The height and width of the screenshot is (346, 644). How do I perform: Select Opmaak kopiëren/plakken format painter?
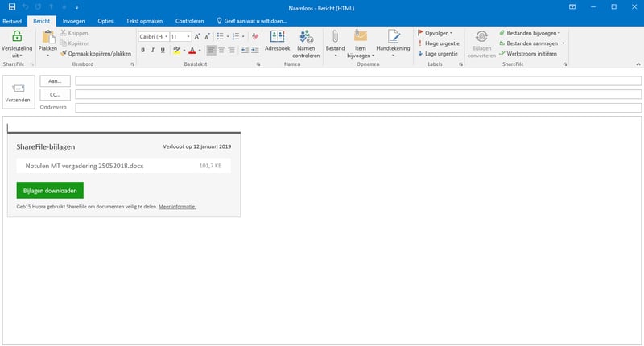point(96,54)
